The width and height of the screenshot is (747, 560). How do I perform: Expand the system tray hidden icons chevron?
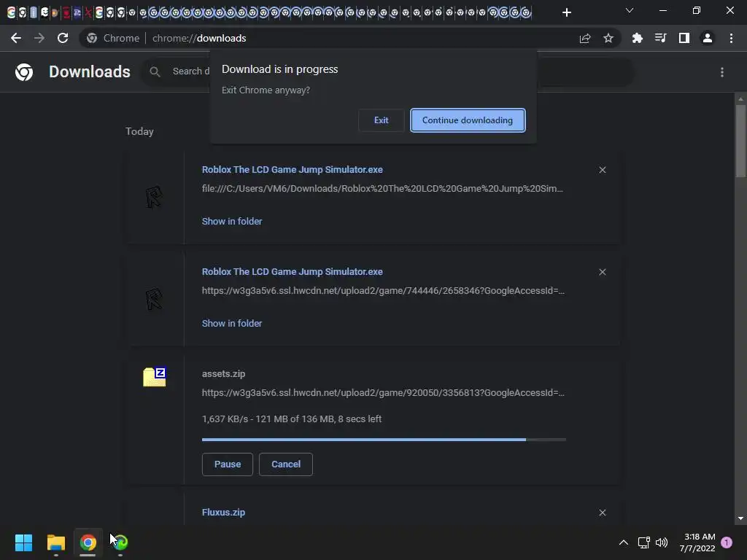click(x=623, y=542)
